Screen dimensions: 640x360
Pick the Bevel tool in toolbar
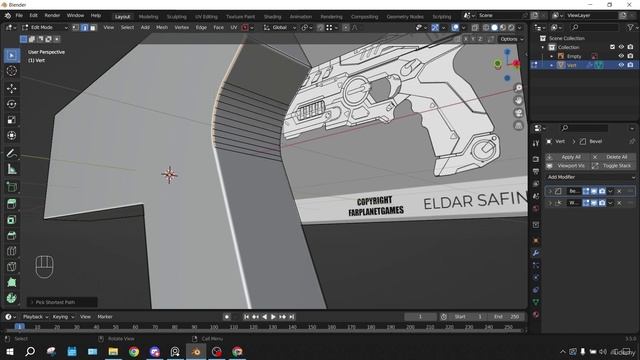(12, 236)
